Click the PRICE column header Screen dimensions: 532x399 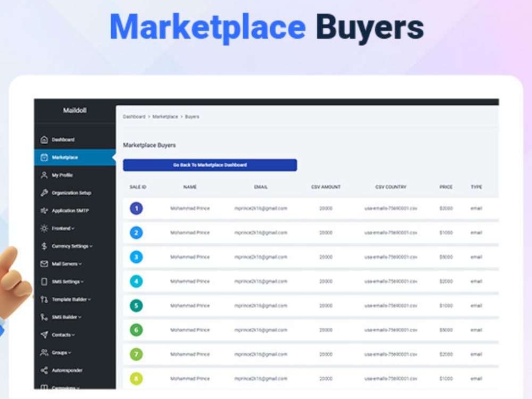tap(446, 187)
